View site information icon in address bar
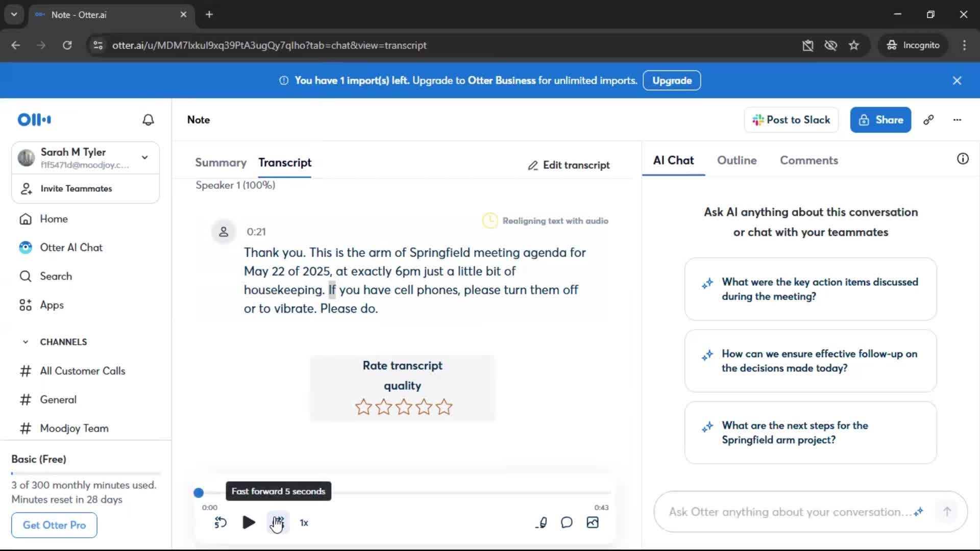Image resolution: width=980 pixels, height=551 pixels. click(x=97, y=45)
